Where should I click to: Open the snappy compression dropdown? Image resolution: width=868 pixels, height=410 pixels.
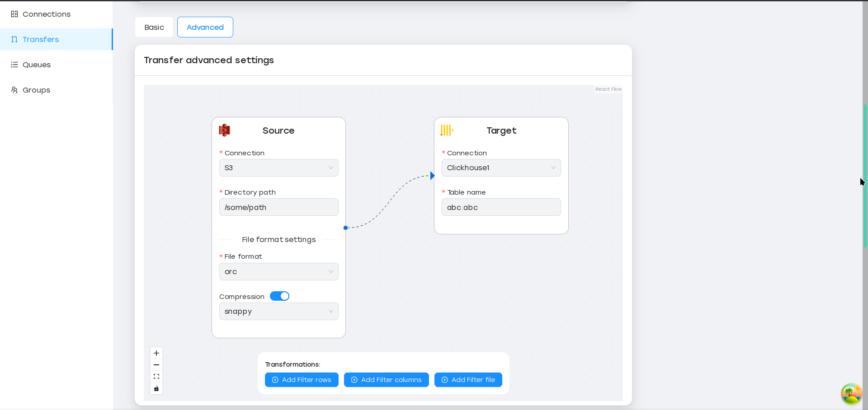(278, 312)
